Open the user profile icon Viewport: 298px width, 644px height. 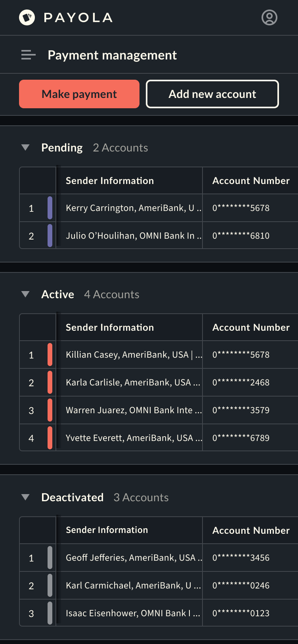(x=269, y=18)
